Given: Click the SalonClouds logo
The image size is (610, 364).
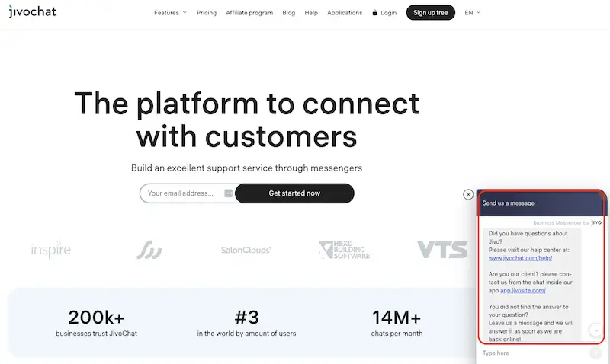Looking at the screenshot, I should (x=246, y=250).
